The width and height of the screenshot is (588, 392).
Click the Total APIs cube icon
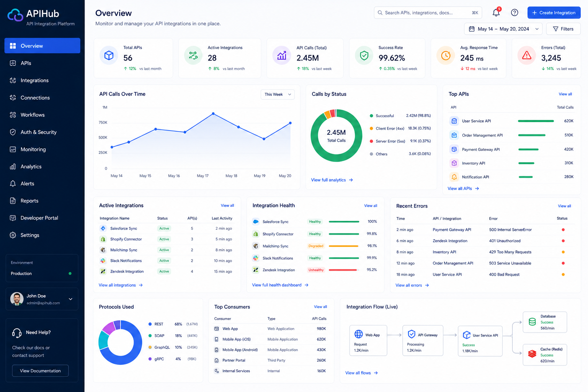pos(109,56)
